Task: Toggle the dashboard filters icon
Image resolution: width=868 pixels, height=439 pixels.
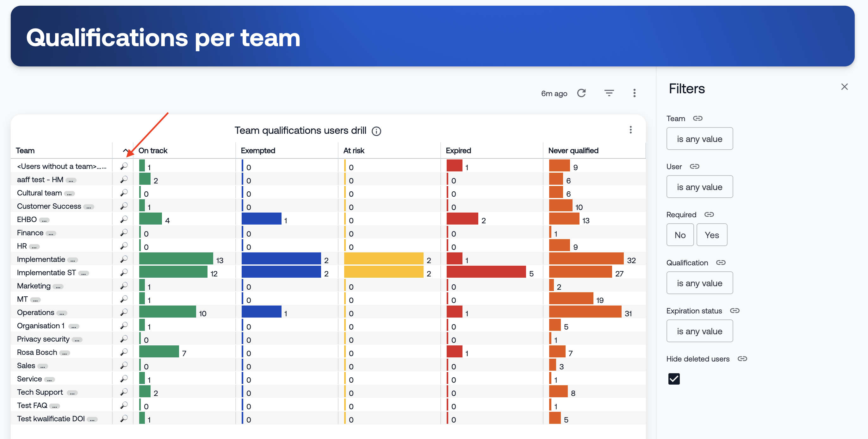Action: (x=609, y=93)
